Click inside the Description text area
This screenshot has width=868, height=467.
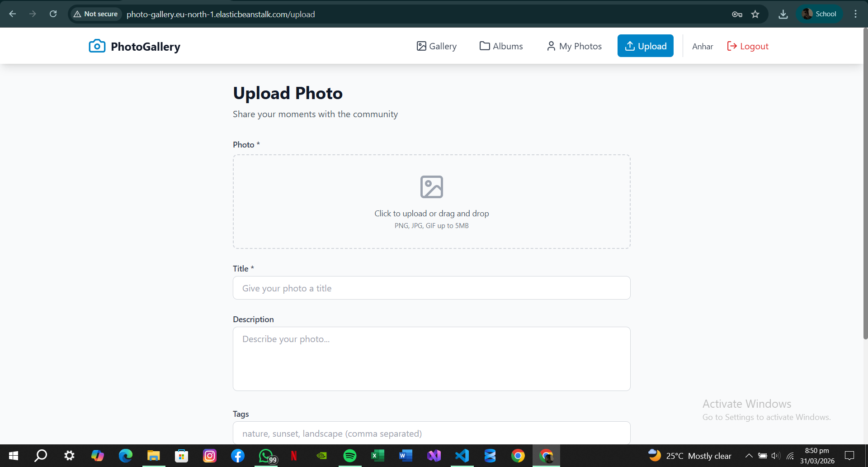431,359
